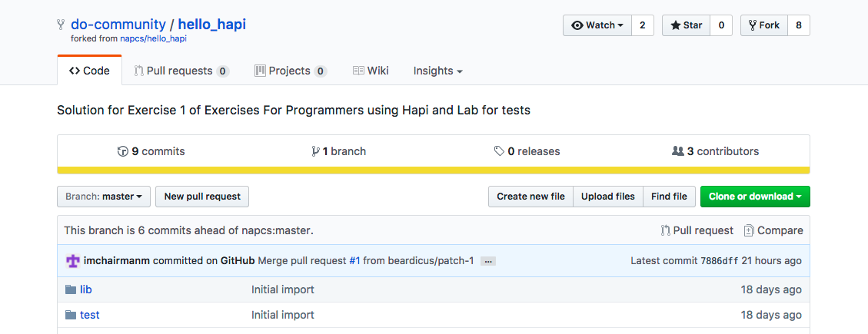Click the forks count 8
868x334 pixels.
pyautogui.click(x=798, y=25)
